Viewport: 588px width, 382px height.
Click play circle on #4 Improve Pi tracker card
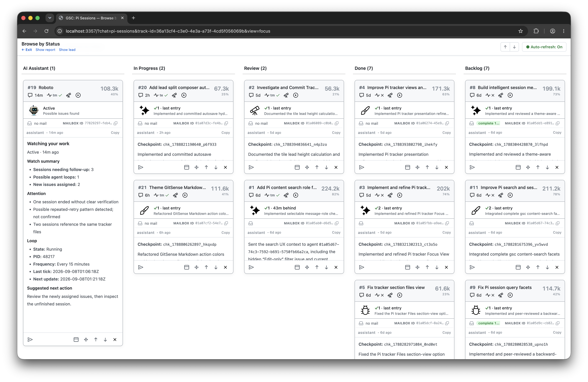(399, 95)
